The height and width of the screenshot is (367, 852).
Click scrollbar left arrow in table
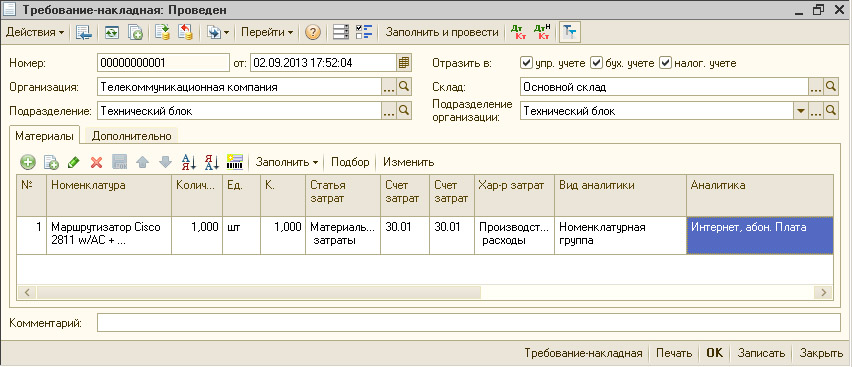26,293
